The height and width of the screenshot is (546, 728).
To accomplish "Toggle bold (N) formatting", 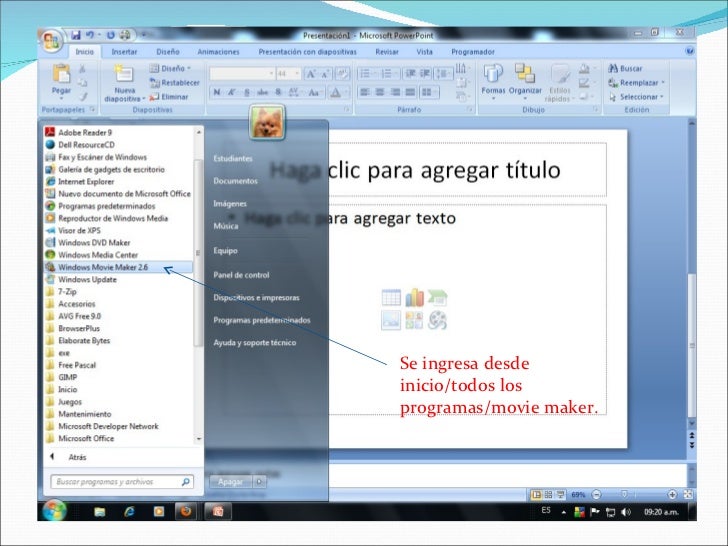I will (x=217, y=92).
